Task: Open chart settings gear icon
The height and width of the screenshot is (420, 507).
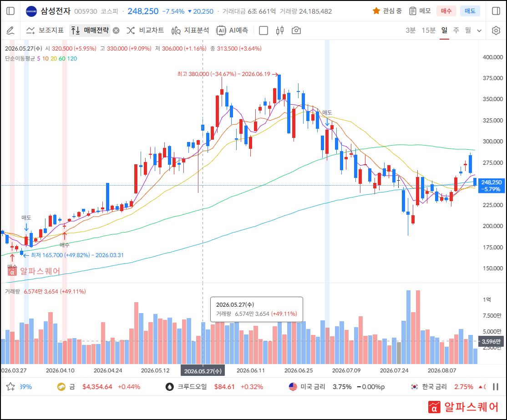Action: 496,30
